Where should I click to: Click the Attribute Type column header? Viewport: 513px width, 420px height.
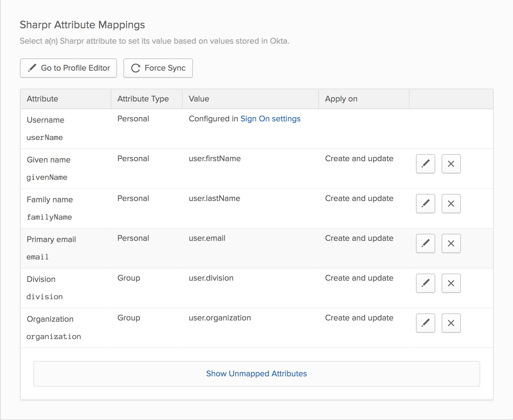pos(143,99)
